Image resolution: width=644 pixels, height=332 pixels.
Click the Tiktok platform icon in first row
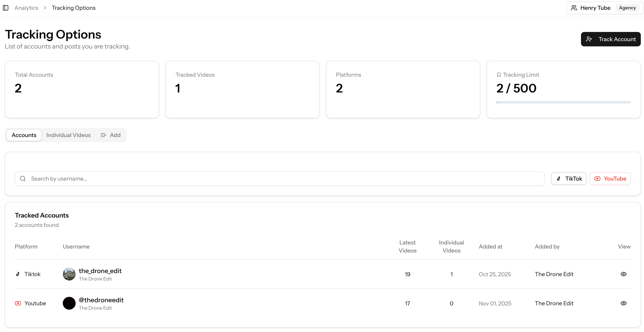[18, 274]
